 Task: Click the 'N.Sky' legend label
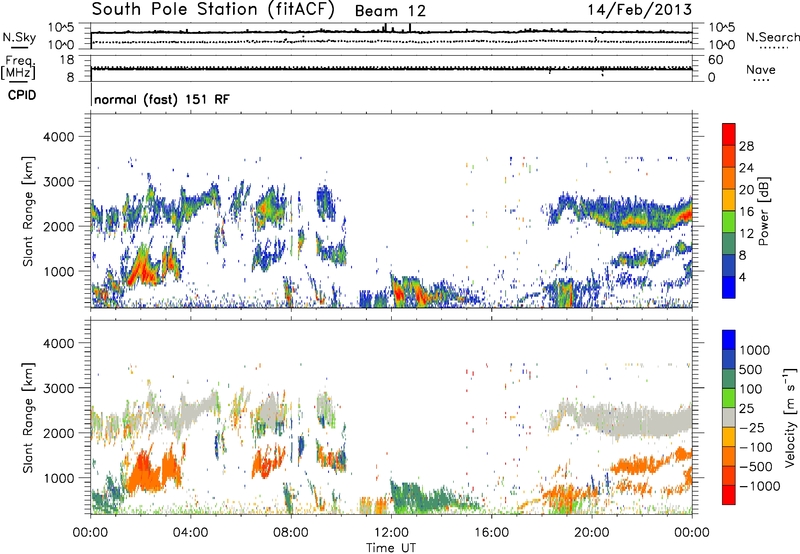point(19,37)
